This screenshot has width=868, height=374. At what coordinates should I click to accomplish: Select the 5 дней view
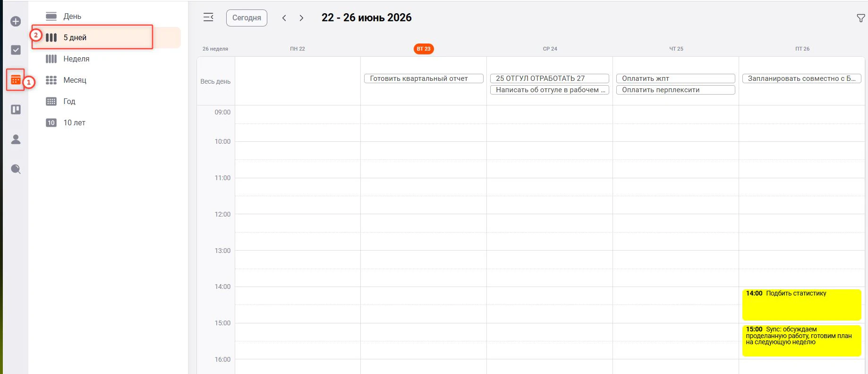106,37
